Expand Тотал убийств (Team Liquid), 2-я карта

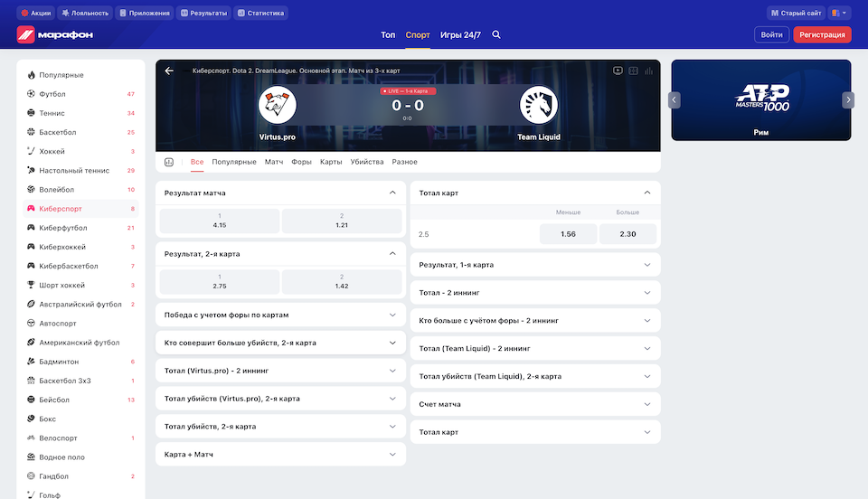[x=535, y=376]
